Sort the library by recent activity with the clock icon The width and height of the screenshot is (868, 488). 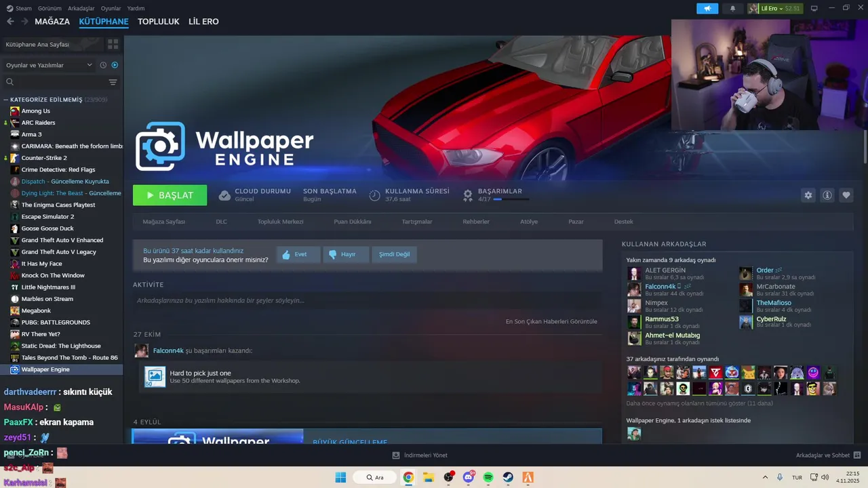click(103, 65)
